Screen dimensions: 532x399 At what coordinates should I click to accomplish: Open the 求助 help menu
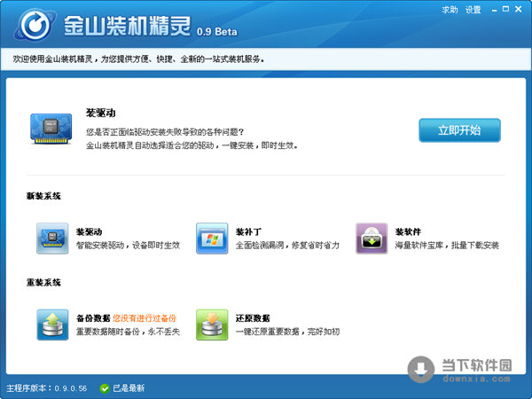(450, 10)
